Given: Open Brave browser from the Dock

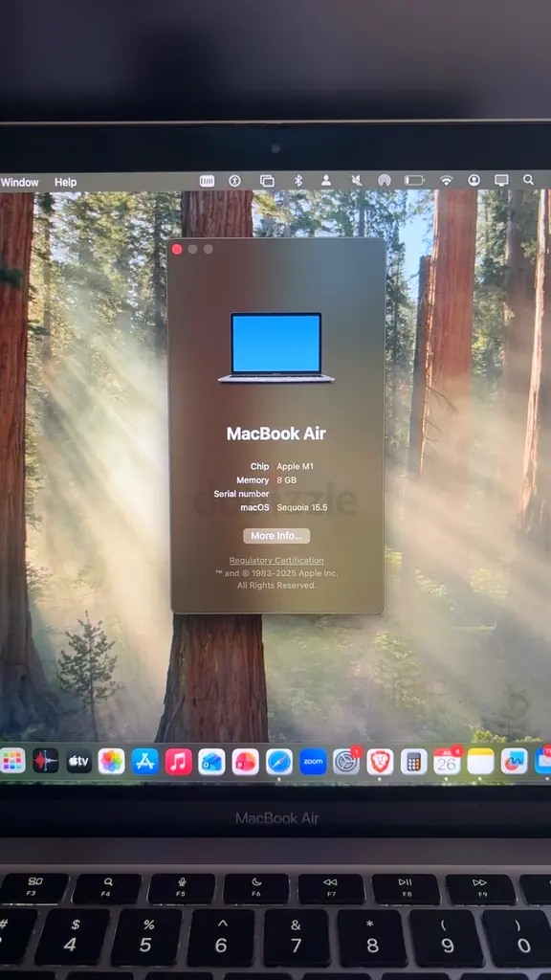Looking at the screenshot, I should pos(380,762).
